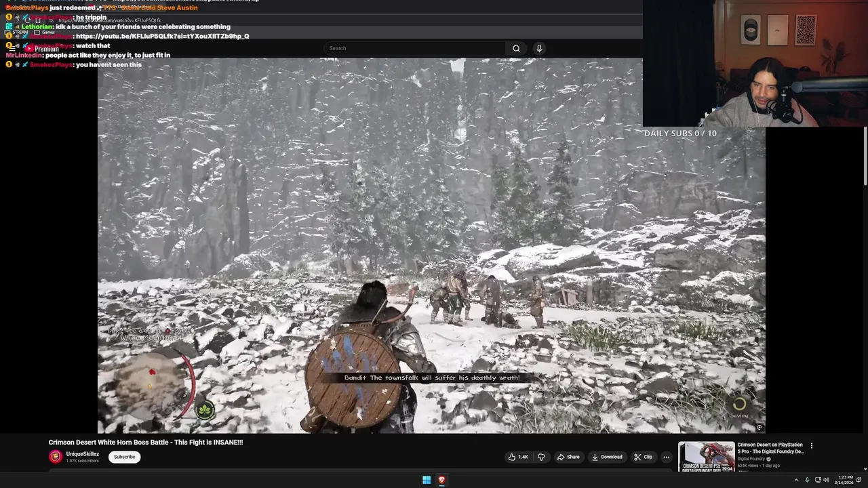Like the video with thumbs up

[x=518, y=457]
